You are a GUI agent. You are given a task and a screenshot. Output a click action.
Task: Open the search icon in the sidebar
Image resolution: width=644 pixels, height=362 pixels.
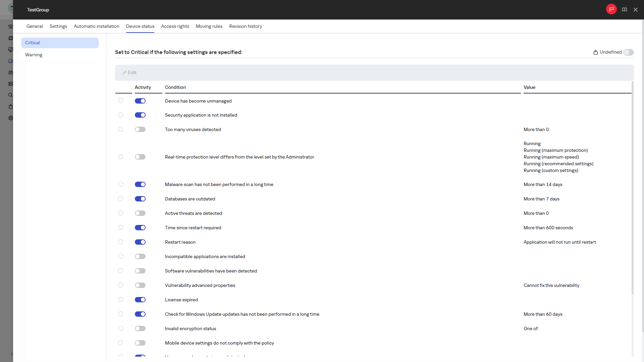pyautogui.click(x=11, y=95)
